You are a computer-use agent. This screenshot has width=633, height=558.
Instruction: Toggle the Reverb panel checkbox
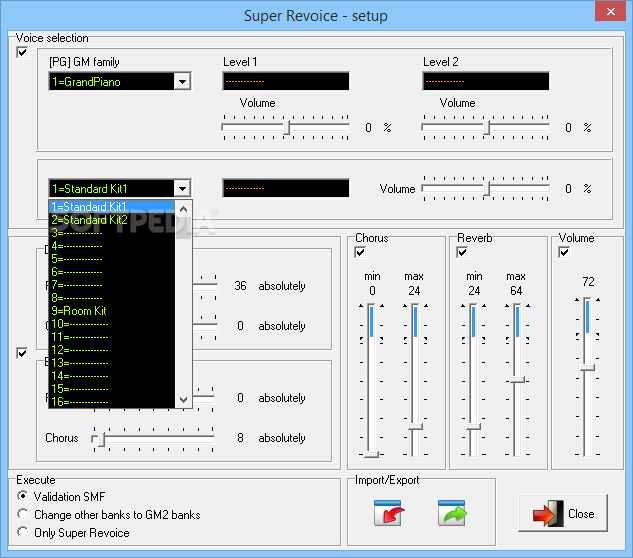click(x=462, y=252)
